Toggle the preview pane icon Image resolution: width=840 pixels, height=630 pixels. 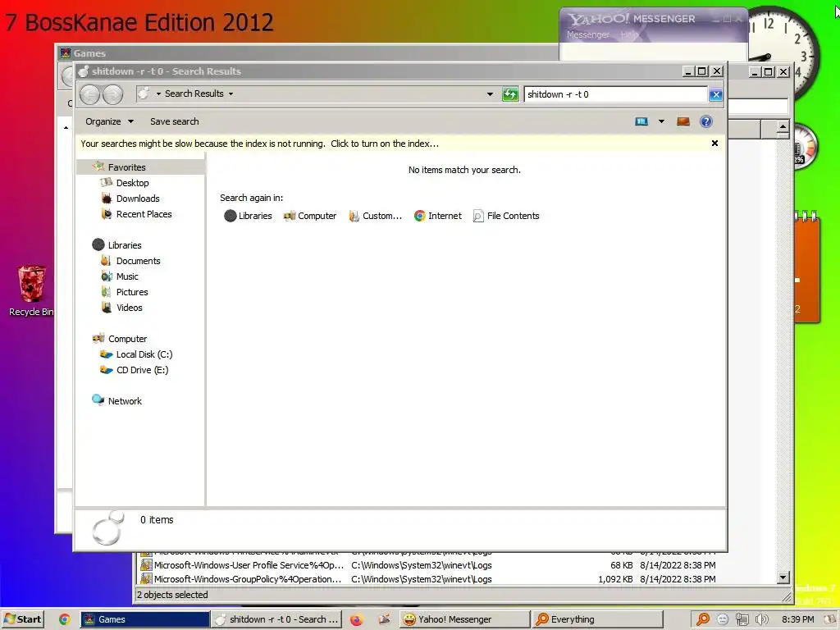click(683, 121)
